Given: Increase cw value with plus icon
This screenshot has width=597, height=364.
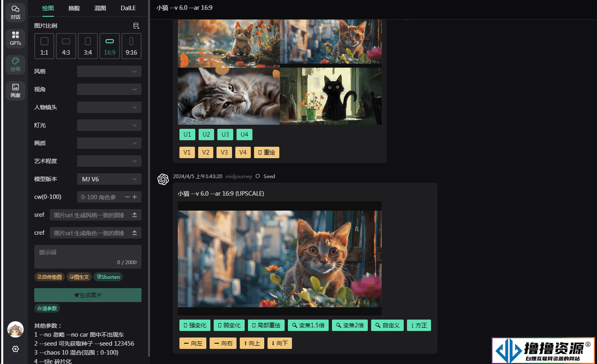Looking at the screenshot, I should tap(135, 197).
